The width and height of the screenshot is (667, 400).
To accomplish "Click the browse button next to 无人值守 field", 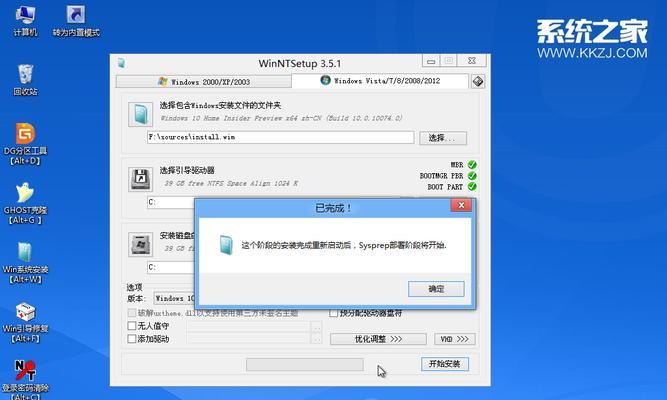I will [x=316, y=327].
